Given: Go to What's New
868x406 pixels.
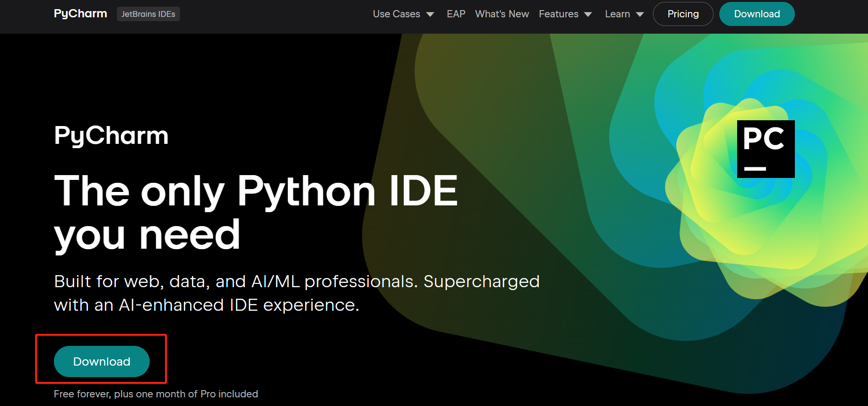Looking at the screenshot, I should pyautogui.click(x=502, y=14).
